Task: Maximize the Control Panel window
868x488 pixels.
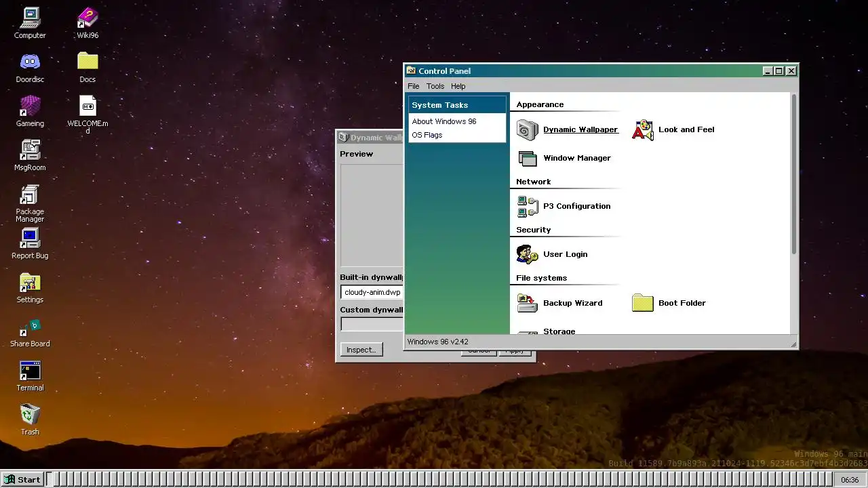Action: [779, 71]
